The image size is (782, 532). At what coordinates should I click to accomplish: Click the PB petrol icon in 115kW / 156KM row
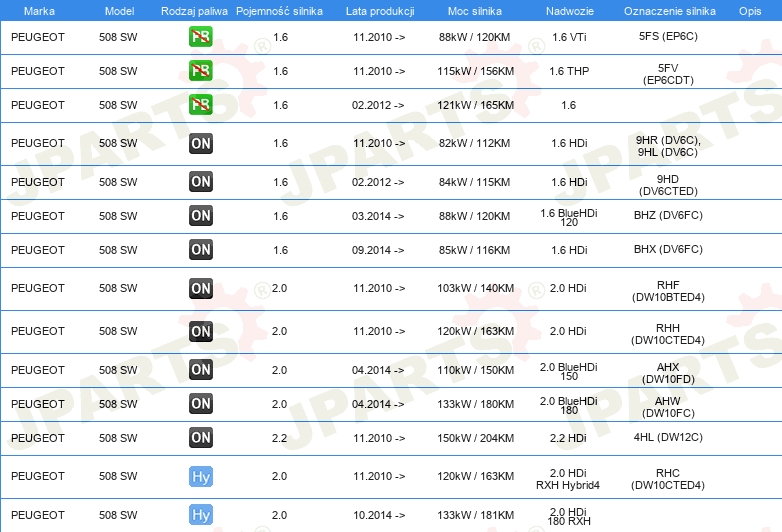[x=200, y=70]
